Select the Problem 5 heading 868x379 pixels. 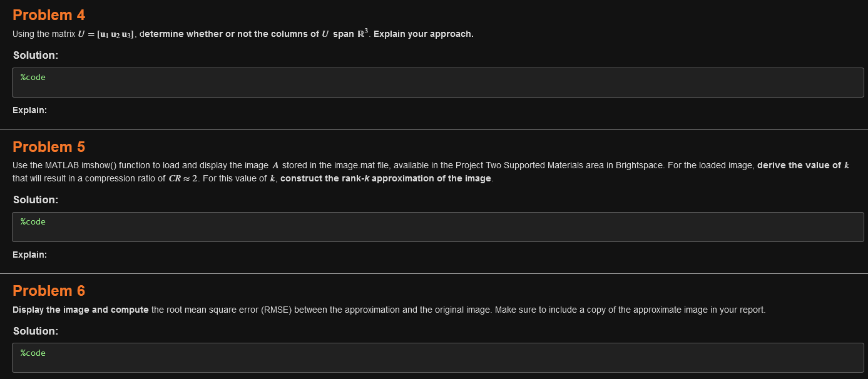pos(49,147)
